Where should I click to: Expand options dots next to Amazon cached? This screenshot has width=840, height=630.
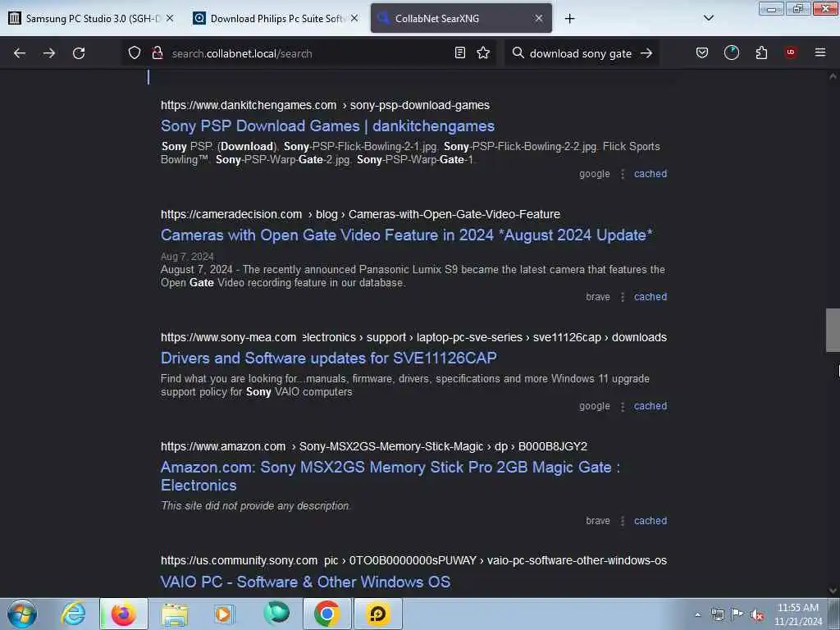coord(623,521)
